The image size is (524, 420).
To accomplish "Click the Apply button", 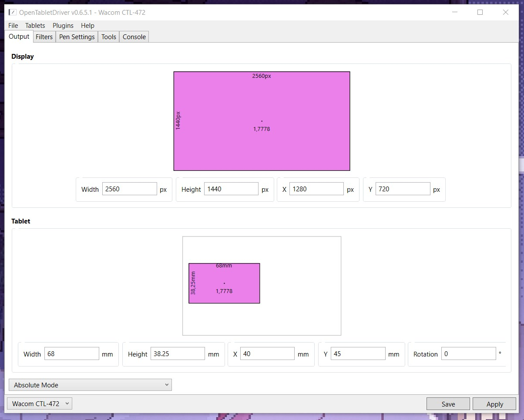I will (x=494, y=404).
